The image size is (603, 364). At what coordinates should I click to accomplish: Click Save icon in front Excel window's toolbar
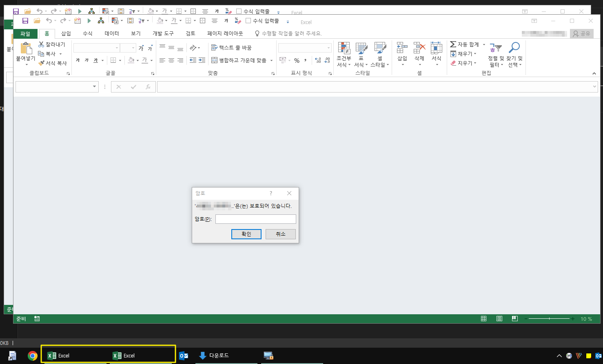pos(25,21)
